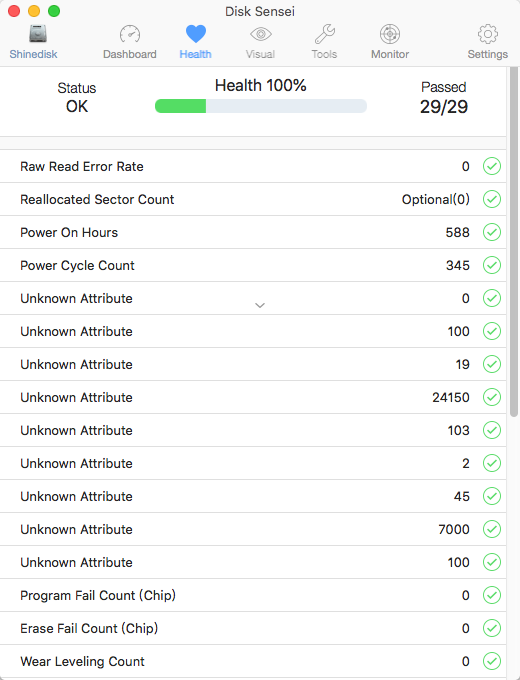Click the vertical scrollbar thumb
Image resolution: width=520 pixels, height=680 pixels.
[514, 242]
